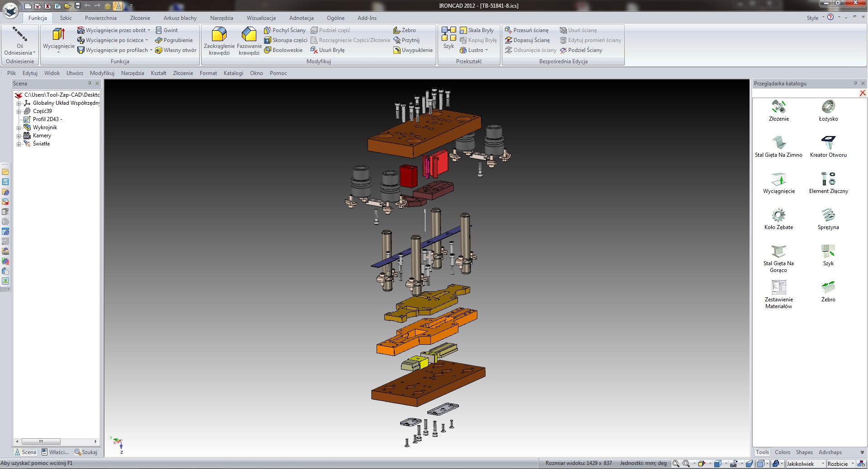Click the Uwypuklenie tool

click(413, 50)
